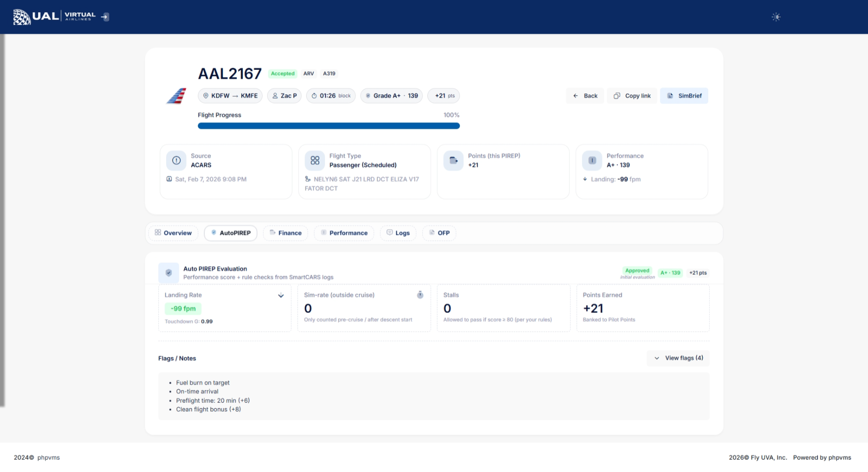The height and width of the screenshot is (472, 868).
Task: Open the SimBrief button
Action: click(x=684, y=96)
